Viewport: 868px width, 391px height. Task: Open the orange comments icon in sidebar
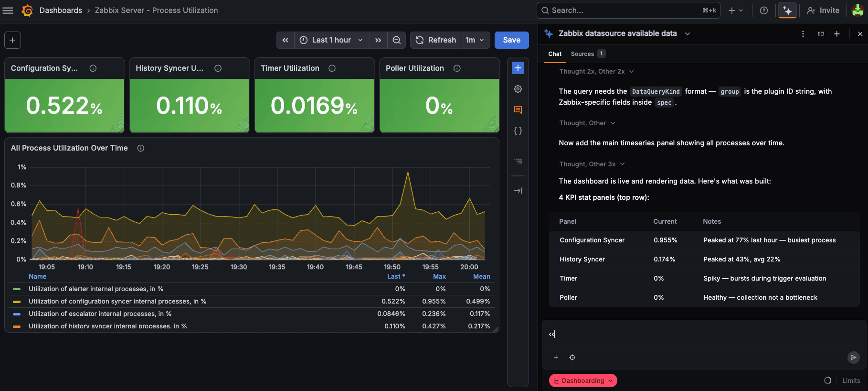pyautogui.click(x=518, y=110)
